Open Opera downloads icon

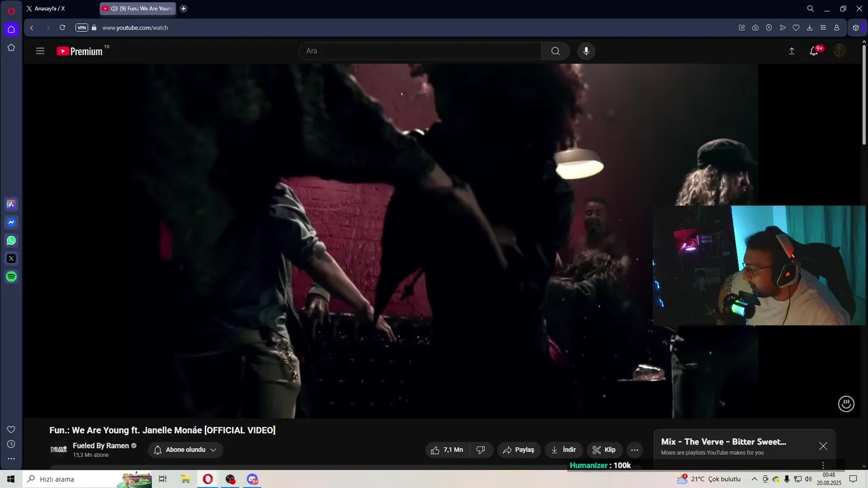point(810,28)
